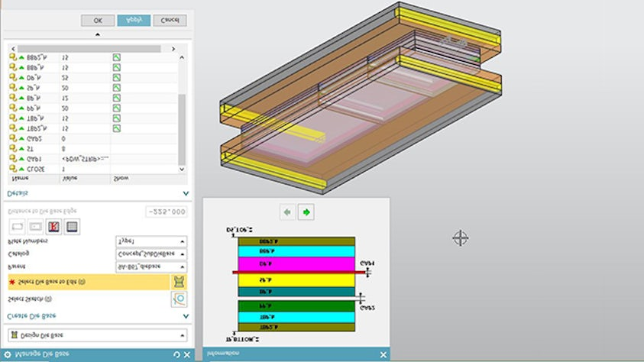
Task: Open the Plate Numbers Type1 dropdown
Action: pos(150,241)
